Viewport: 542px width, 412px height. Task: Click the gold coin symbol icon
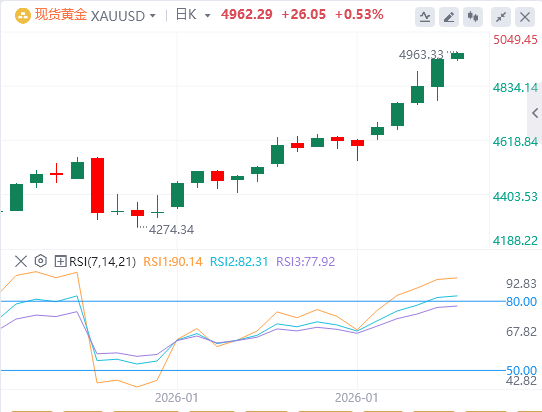[x=23, y=16]
